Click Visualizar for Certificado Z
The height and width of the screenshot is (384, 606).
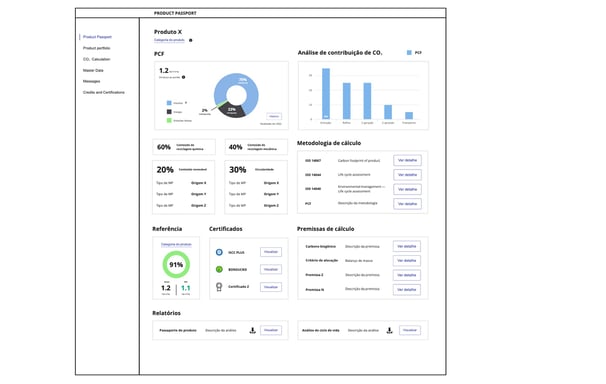pyautogui.click(x=271, y=287)
